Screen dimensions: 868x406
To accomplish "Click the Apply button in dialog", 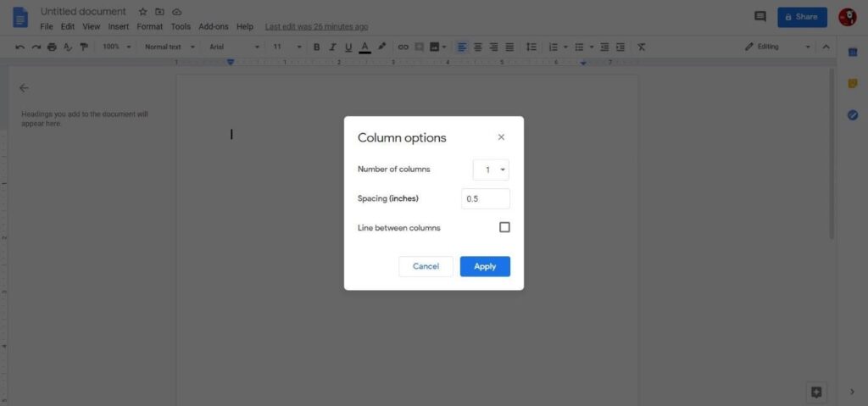I will tap(485, 266).
